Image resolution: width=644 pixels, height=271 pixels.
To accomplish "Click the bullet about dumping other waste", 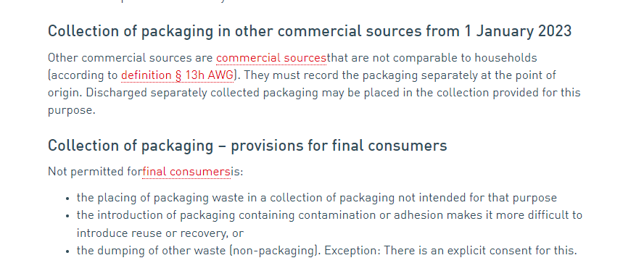I will (327, 251).
